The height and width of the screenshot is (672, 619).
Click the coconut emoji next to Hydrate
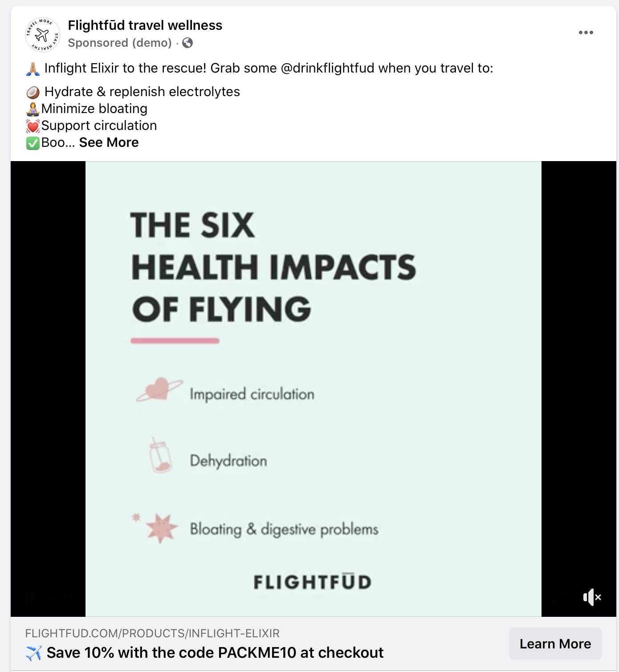(x=33, y=92)
